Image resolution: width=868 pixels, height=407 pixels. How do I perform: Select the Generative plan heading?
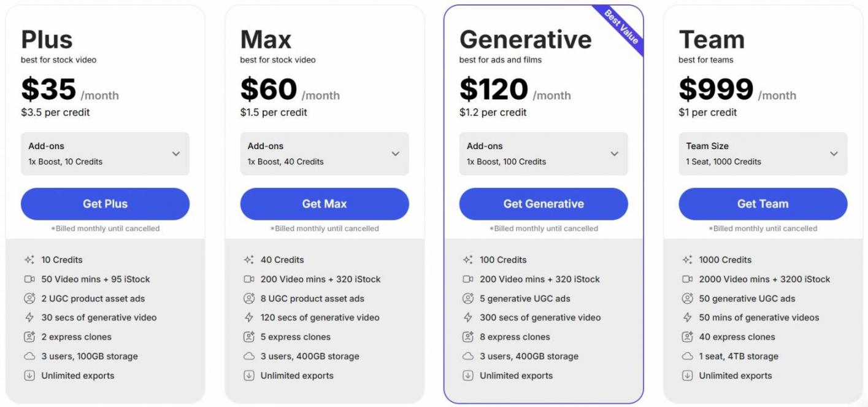(x=525, y=39)
